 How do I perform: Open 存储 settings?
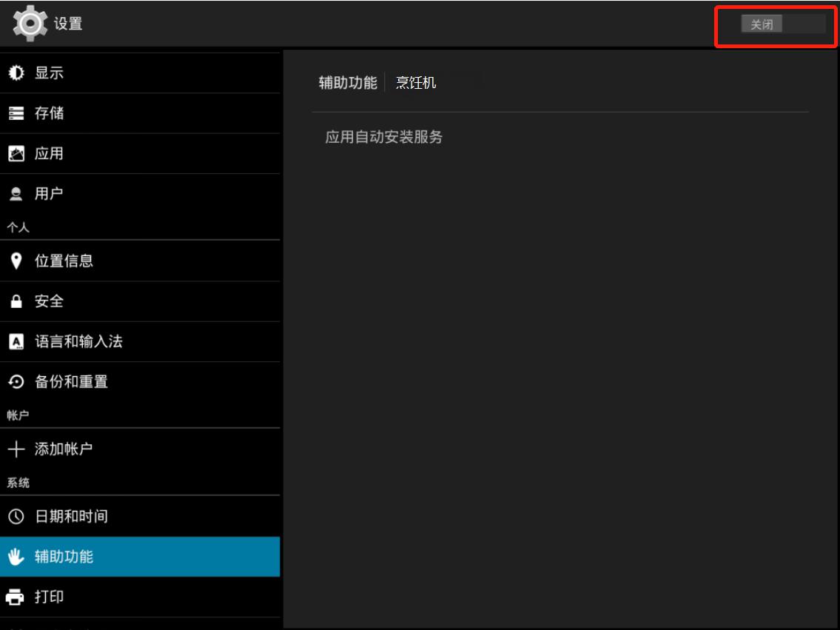pos(50,113)
